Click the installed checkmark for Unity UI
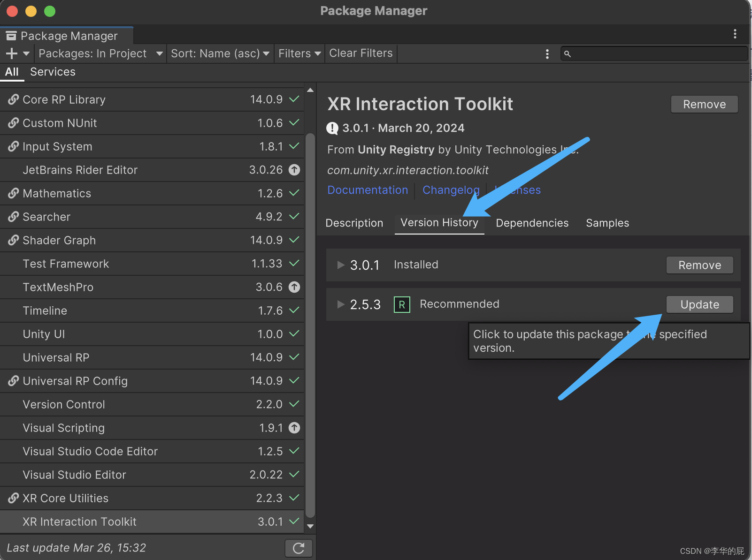 294,333
